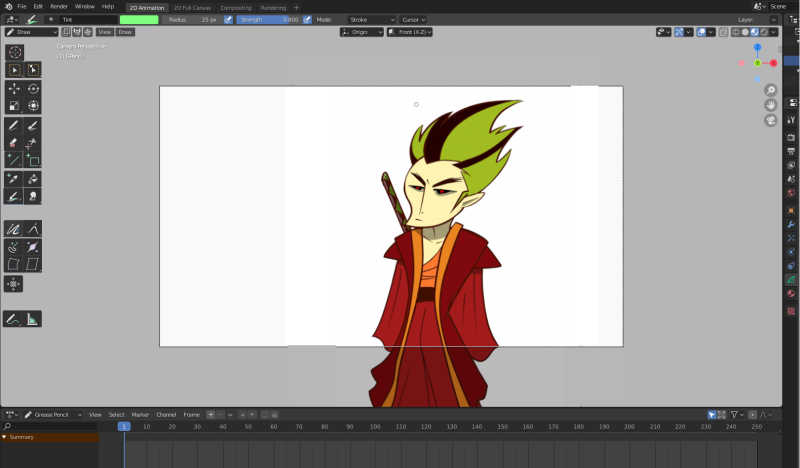
Task: Select the Shear tool
Action: tap(33, 264)
